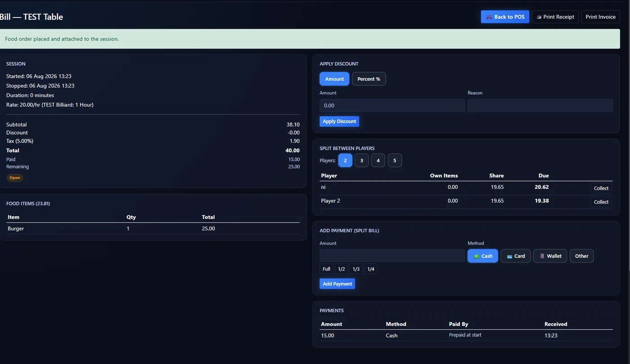
Task: Collect payment from player ni
Action: [x=601, y=188]
